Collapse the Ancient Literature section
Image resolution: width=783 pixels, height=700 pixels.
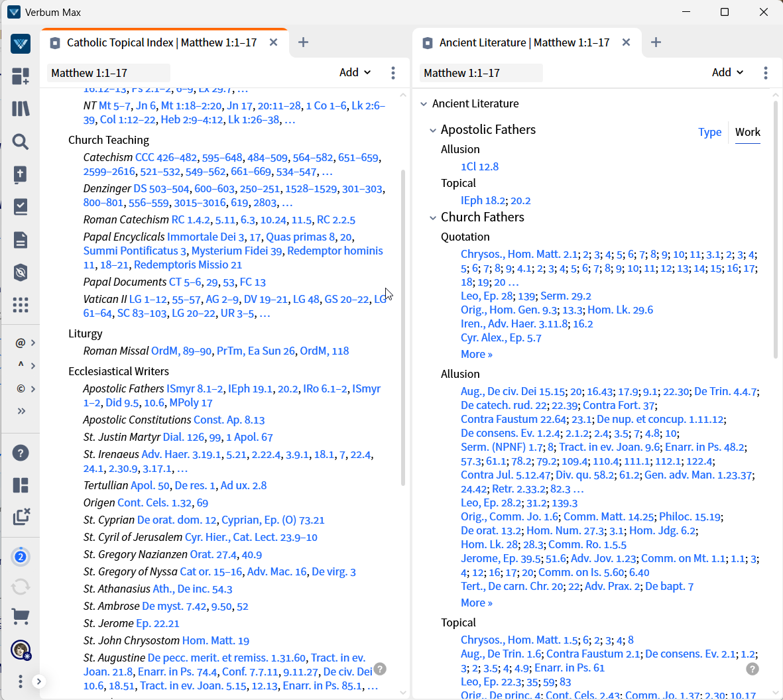pyautogui.click(x=424, y=104)
